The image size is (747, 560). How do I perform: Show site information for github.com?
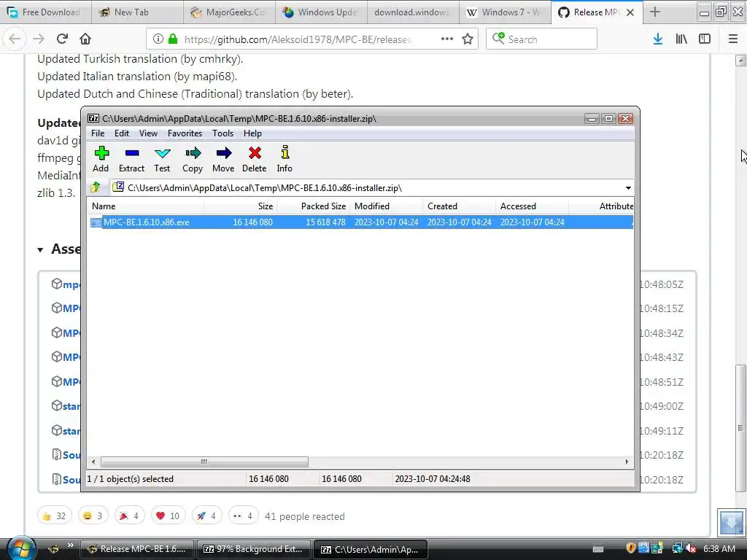click(158, 39)
